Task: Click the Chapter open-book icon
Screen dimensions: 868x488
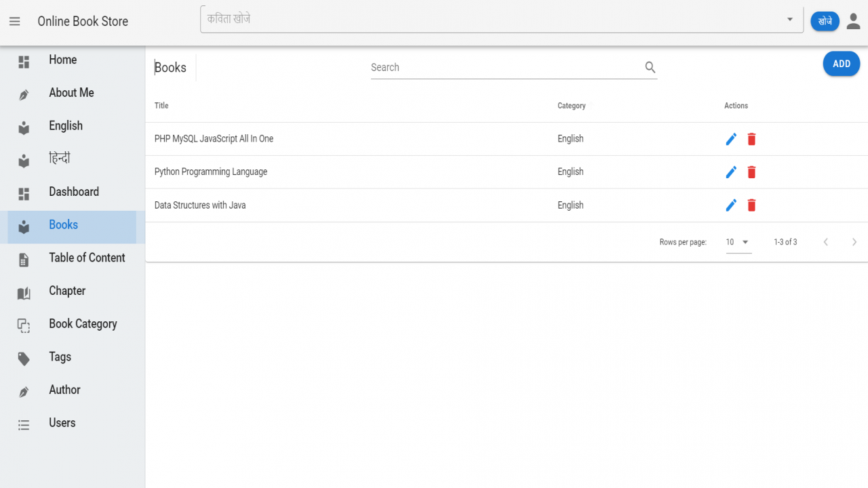Action: tap(24, 293)
